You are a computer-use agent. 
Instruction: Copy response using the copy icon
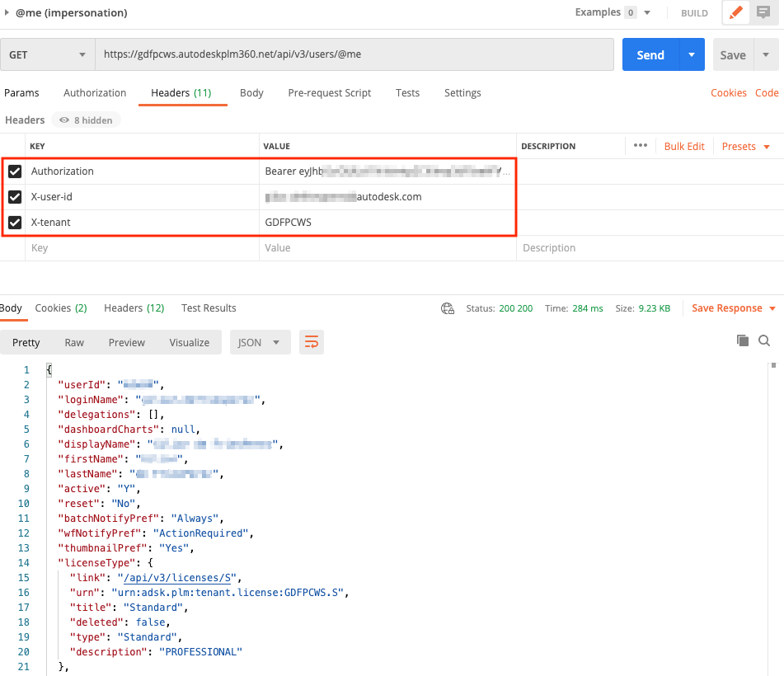(742, 340)
